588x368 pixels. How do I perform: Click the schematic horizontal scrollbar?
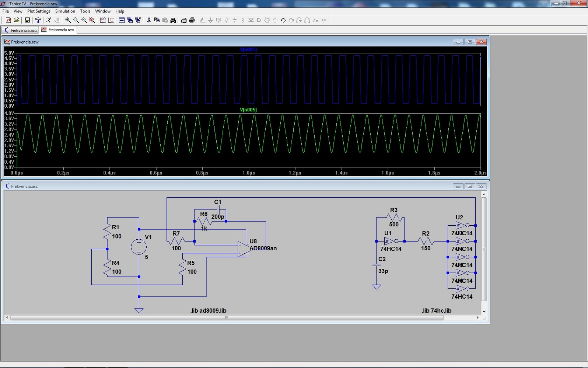227,317
